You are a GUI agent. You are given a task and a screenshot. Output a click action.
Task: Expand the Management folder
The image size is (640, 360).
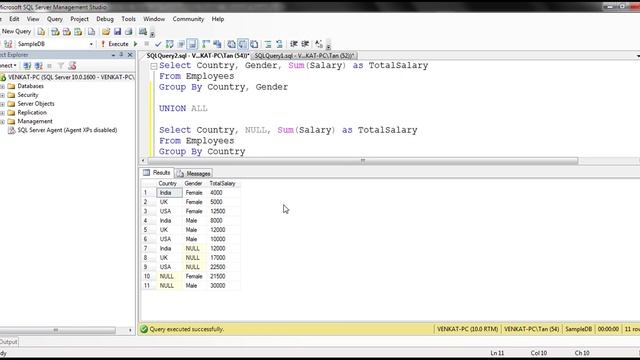(x=2, y=122)
